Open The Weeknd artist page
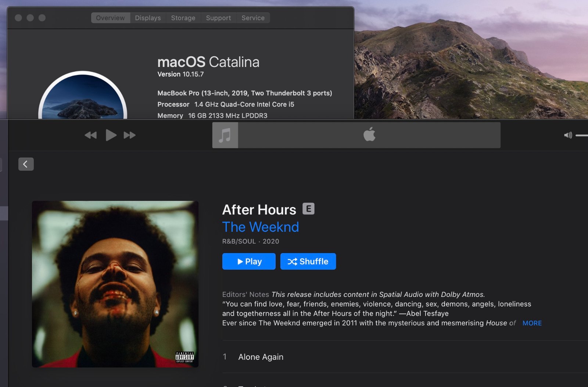The image size is (588, 387). 261,227
